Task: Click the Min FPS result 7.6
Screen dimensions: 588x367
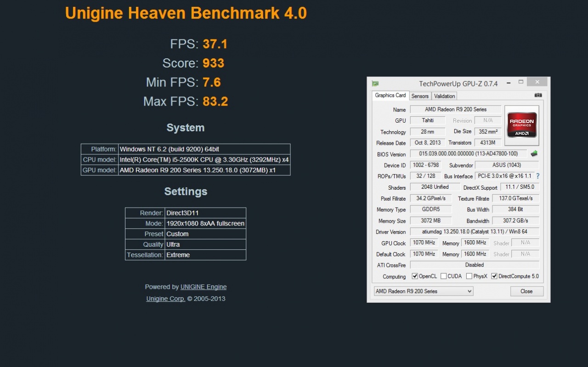Action: pos(212,82)
